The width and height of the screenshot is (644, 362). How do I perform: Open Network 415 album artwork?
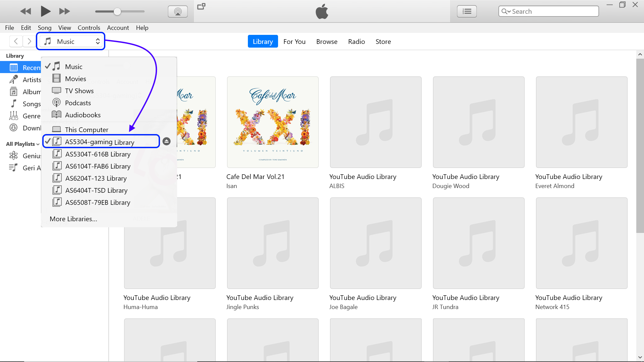pos(582,243)
